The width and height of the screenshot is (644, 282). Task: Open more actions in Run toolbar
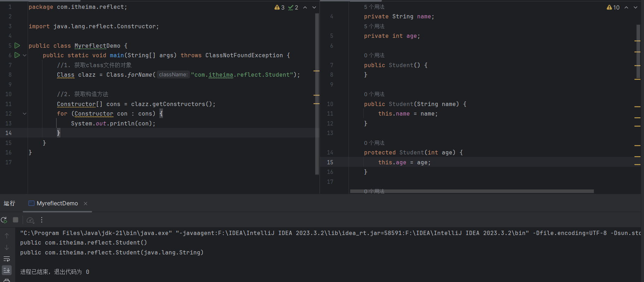click(42, 220)
